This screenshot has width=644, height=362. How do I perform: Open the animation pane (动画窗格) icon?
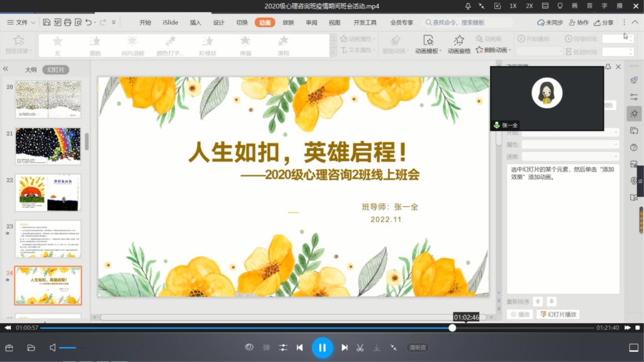459,44
